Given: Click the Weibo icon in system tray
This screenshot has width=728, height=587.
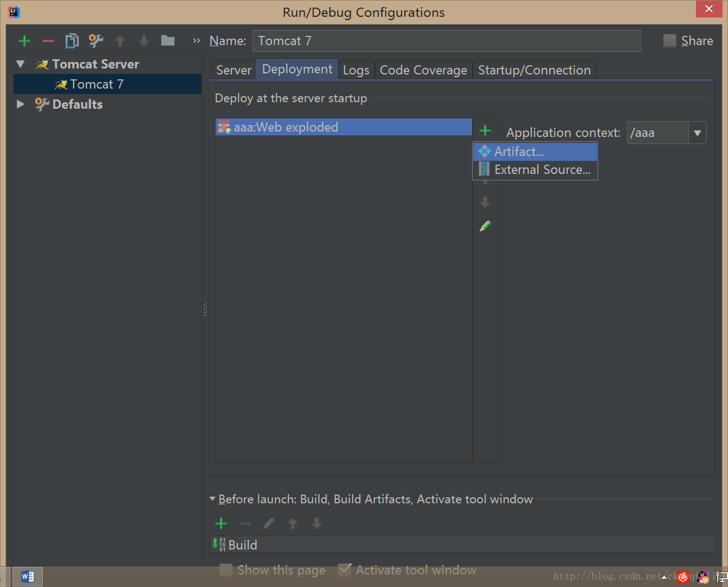Looking at the screenshot, I should tap(683, 577).
